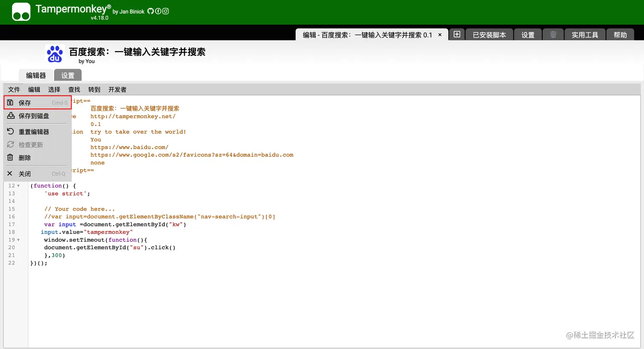
Task: Click line number 17 in the gutter
Action: point(11,224)
